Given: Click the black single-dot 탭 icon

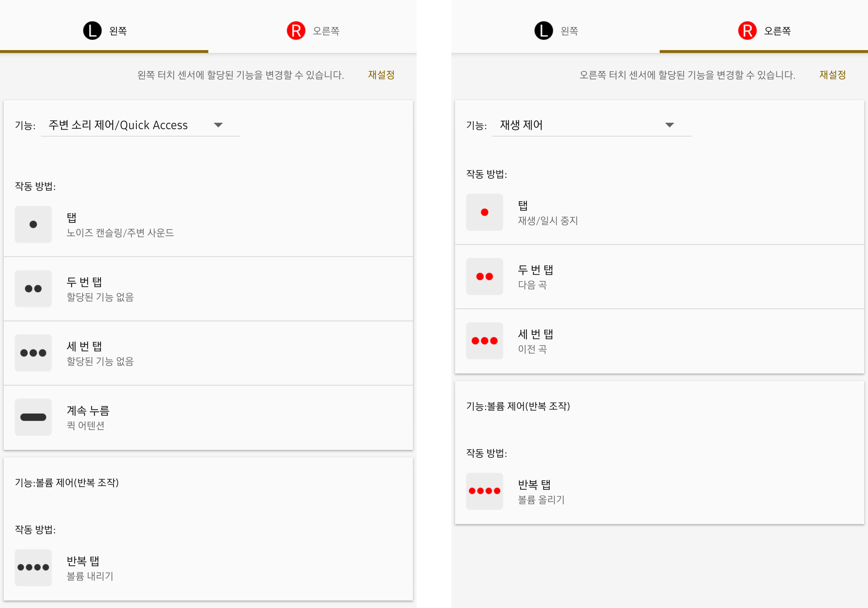Looking at the screenshot, I should coord(33,224).
